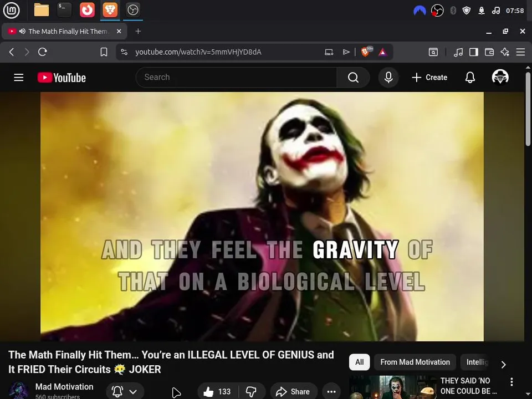This screenshot has height=399, width=532.
Task: Search with your voice microphone
Action: 388,78
